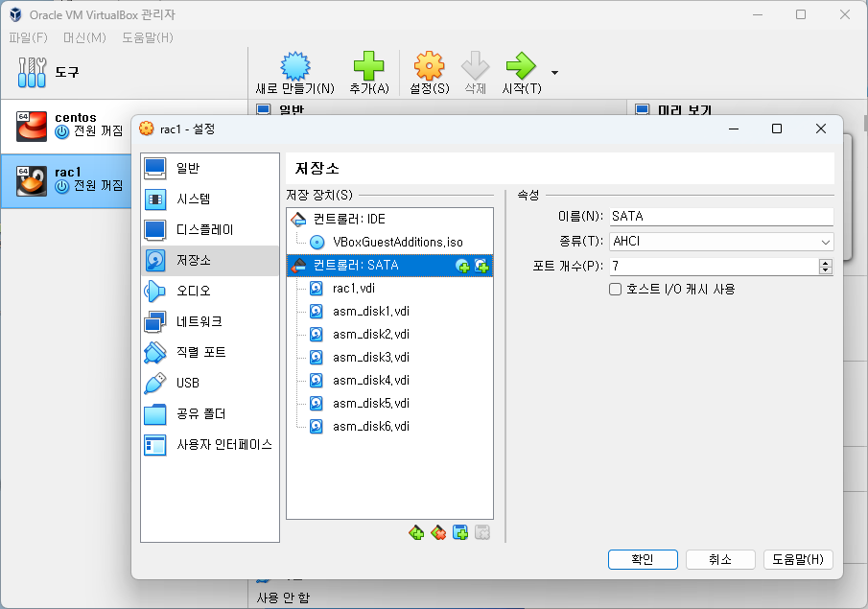Click the 도움말(H) help button
Image resolution: width=868 pixels, height=609 pixels.
798,560
